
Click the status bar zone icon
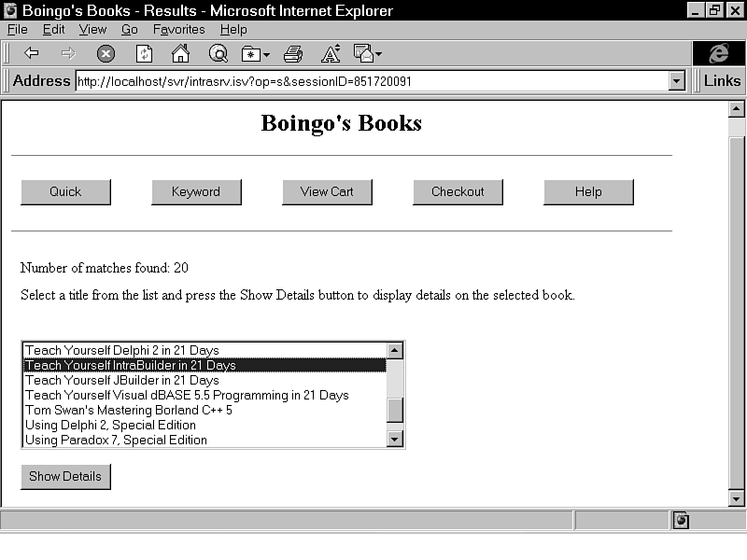coord(681,520)
